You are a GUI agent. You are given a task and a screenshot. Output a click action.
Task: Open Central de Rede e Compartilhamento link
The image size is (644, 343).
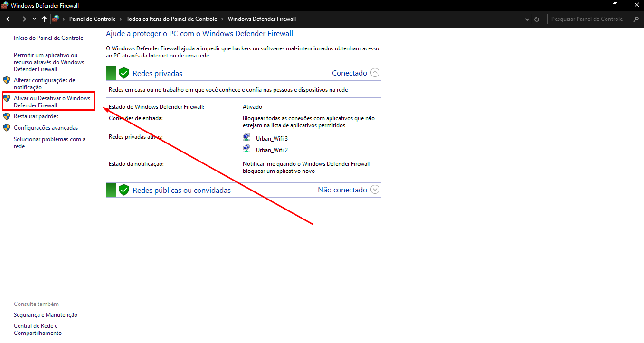38,329
